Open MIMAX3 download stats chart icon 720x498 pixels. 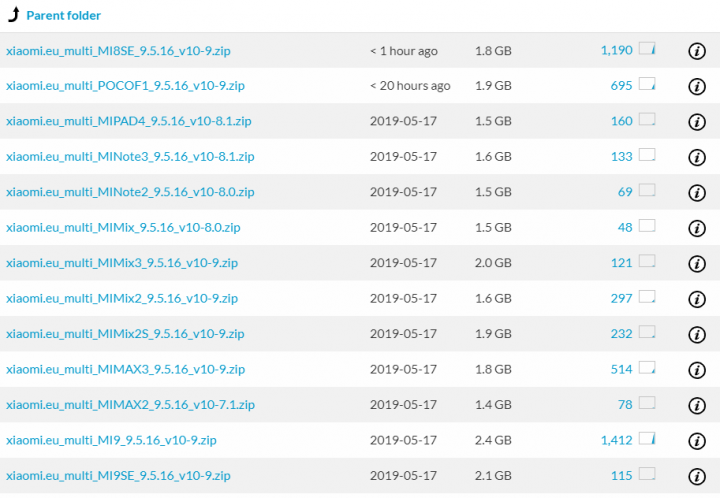click(647, 367)
